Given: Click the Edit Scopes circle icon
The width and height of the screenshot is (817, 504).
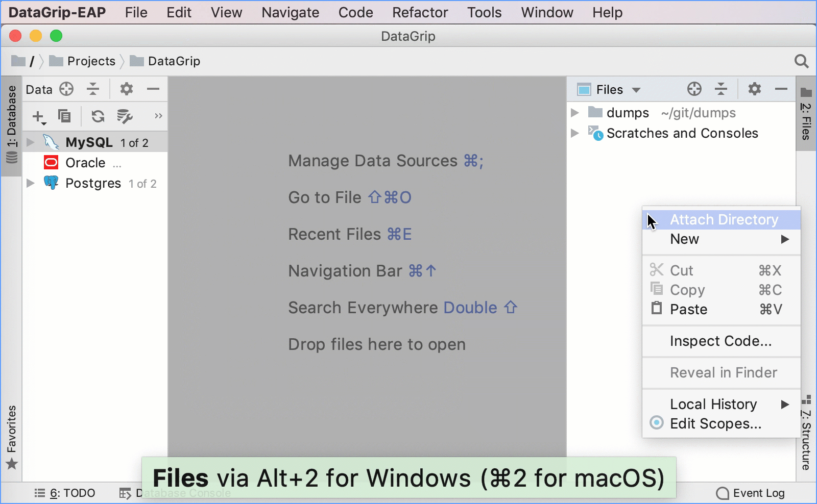Looking at the screenshot, I should point(657,423).
